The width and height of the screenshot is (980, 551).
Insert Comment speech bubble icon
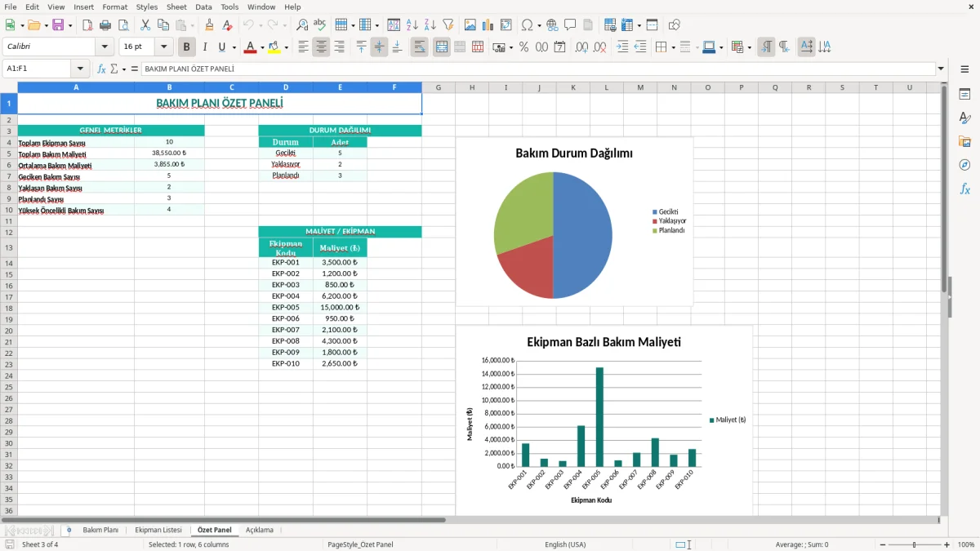(570, 25)
